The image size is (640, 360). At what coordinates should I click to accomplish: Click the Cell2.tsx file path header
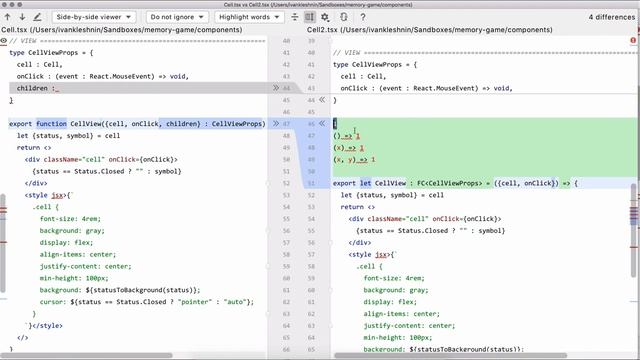click(429, 30)
